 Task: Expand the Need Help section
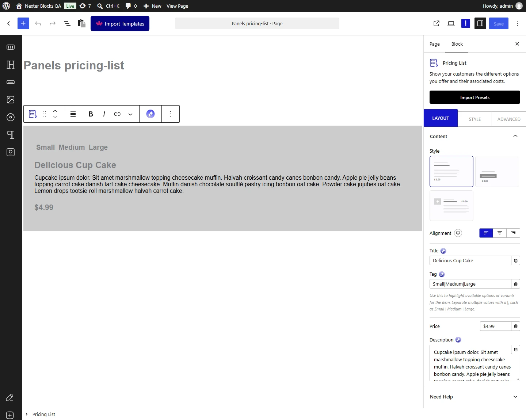(475, 397)
